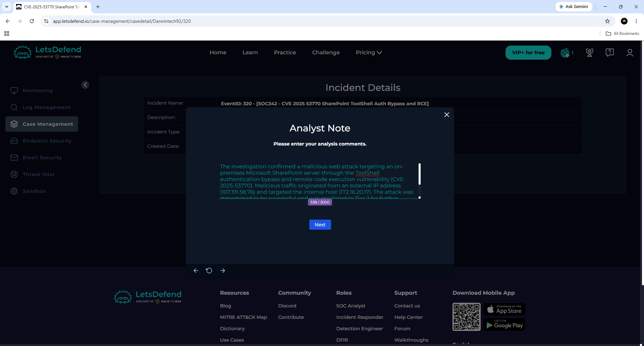Open the badges medal icon
The height and width of the screenshot is (346, 644).
[x=589, y=53]
